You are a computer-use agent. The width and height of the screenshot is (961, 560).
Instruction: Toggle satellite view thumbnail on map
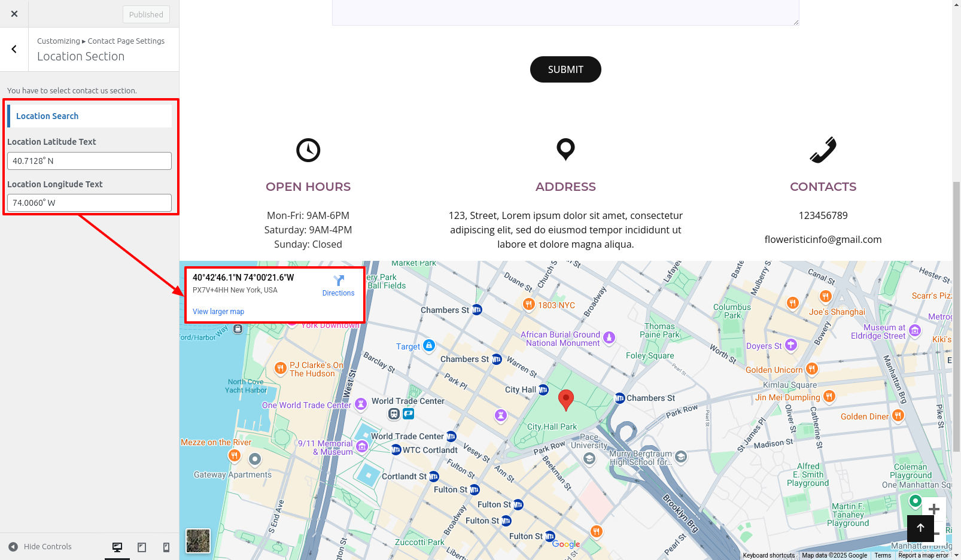click(x=198, y=541)
